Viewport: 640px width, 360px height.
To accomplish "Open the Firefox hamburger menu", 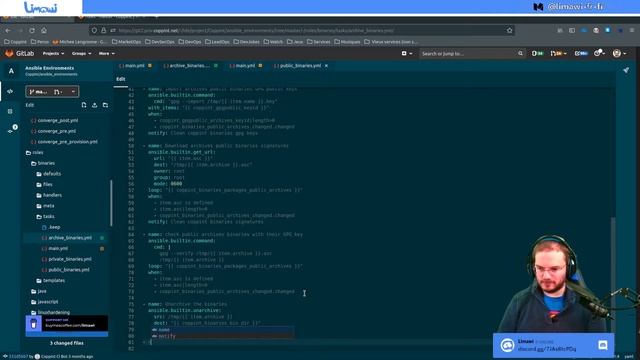I will (x=632, y=30).
